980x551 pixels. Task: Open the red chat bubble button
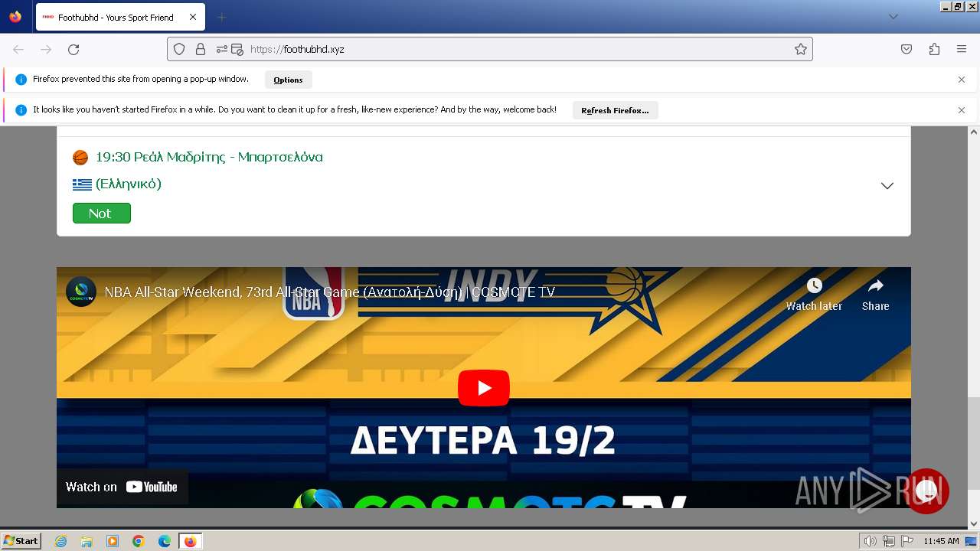pyautogui.click(x=926, y=491)
